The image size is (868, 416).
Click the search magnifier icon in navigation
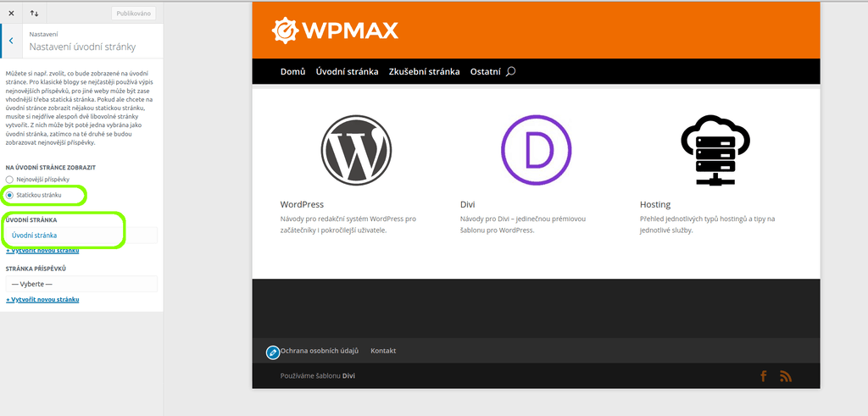click(x=511, y=71)
